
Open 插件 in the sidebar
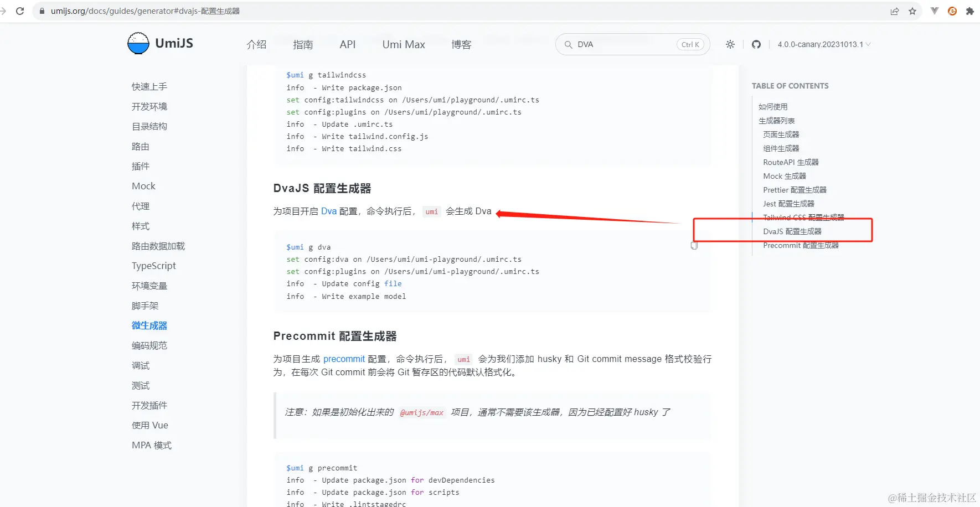(141, 166)
